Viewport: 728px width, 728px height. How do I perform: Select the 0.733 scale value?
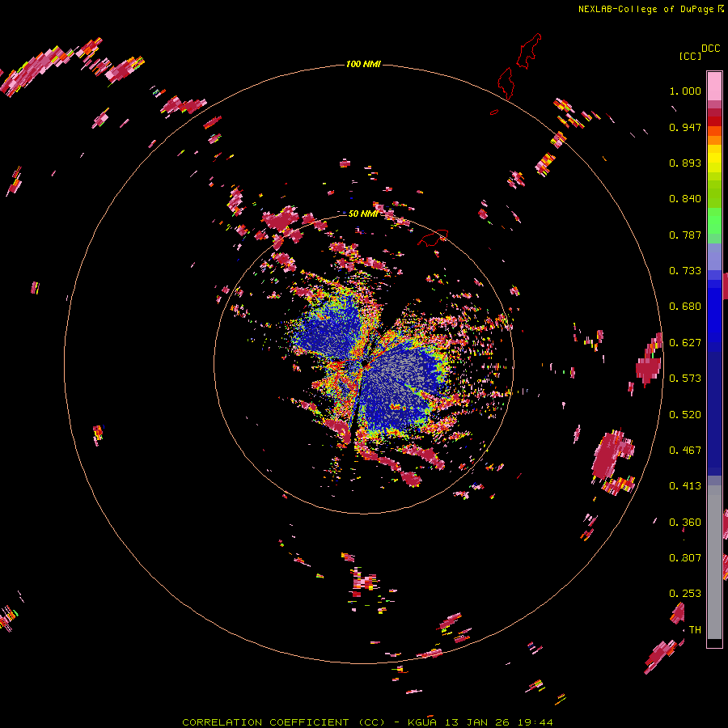(x=685, y=271)
